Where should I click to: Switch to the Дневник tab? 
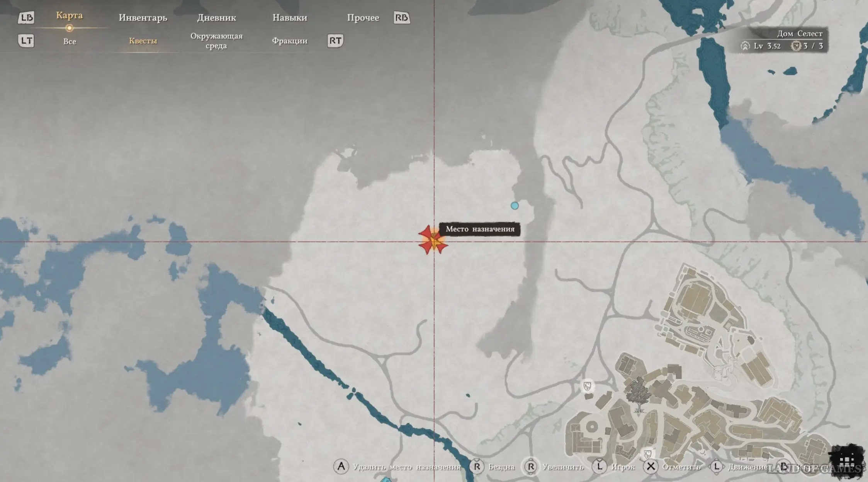[216, 18]
